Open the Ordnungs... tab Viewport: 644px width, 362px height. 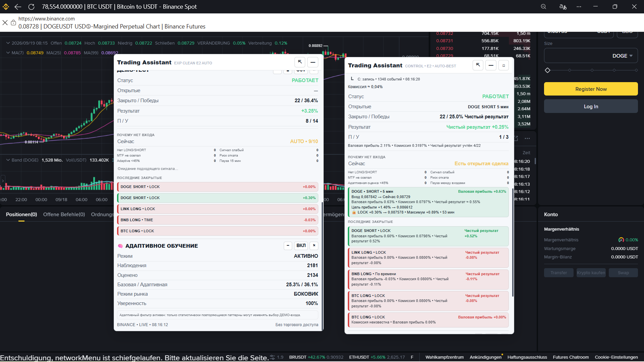pyautogui.click(x=102, y=215)
